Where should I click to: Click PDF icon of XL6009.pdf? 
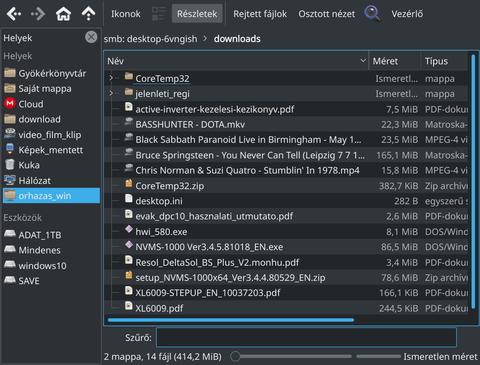pos(129,306)
